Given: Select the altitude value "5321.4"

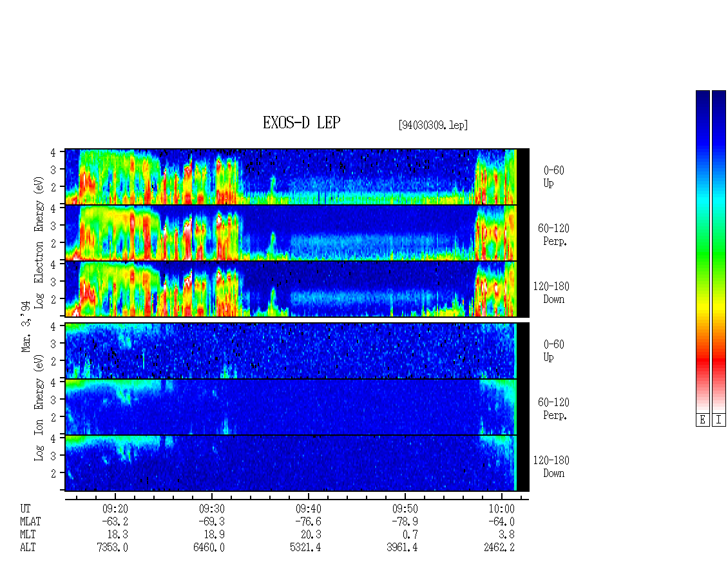Looking at the screenshot, I should [305, 548].
